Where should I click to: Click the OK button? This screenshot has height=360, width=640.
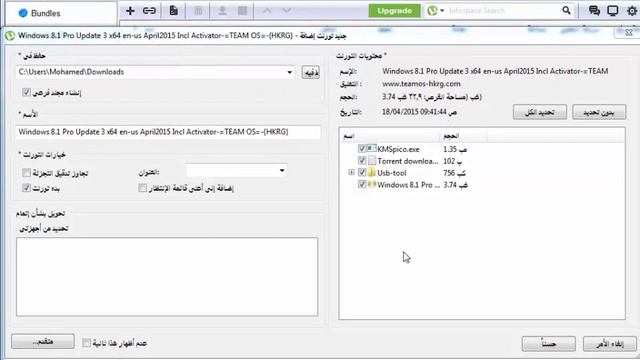click(549, 344)
